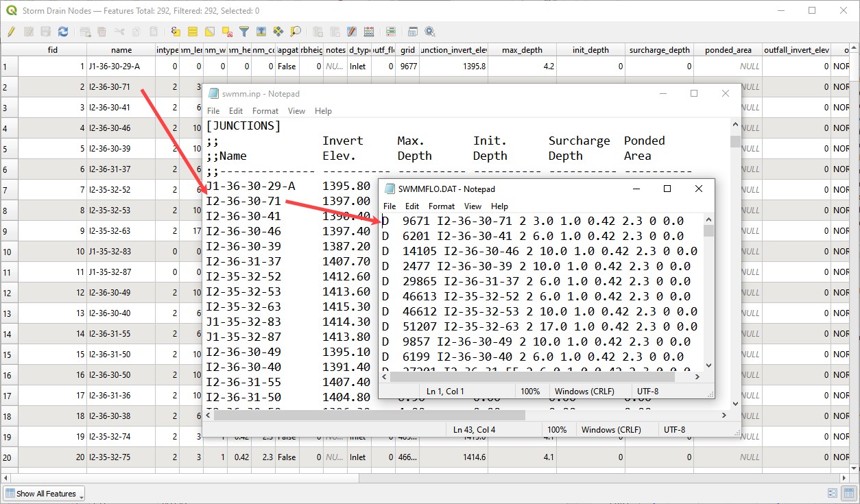Reload the attribute table
This screenshot has width=860, height=504.
(63, 32)
